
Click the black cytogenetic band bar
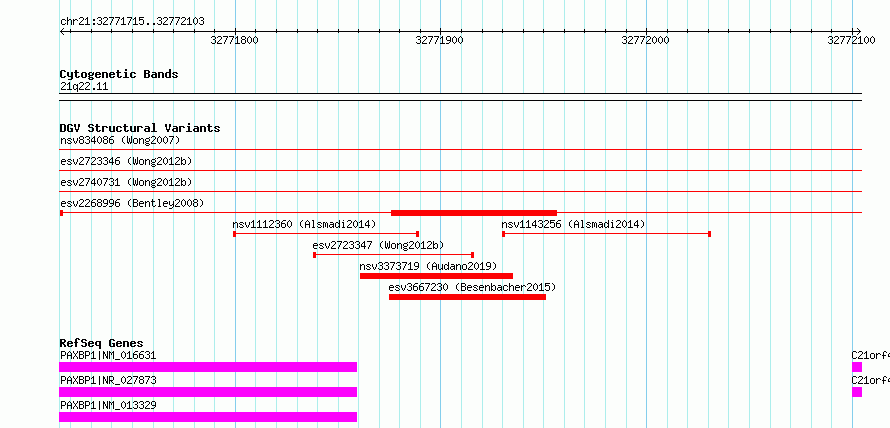[460, 97]
